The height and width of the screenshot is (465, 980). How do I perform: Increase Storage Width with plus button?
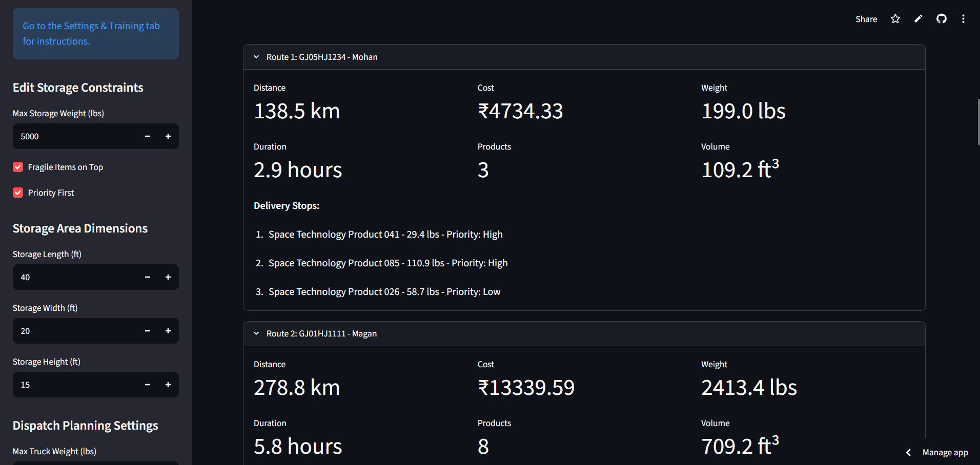point(168,331)
